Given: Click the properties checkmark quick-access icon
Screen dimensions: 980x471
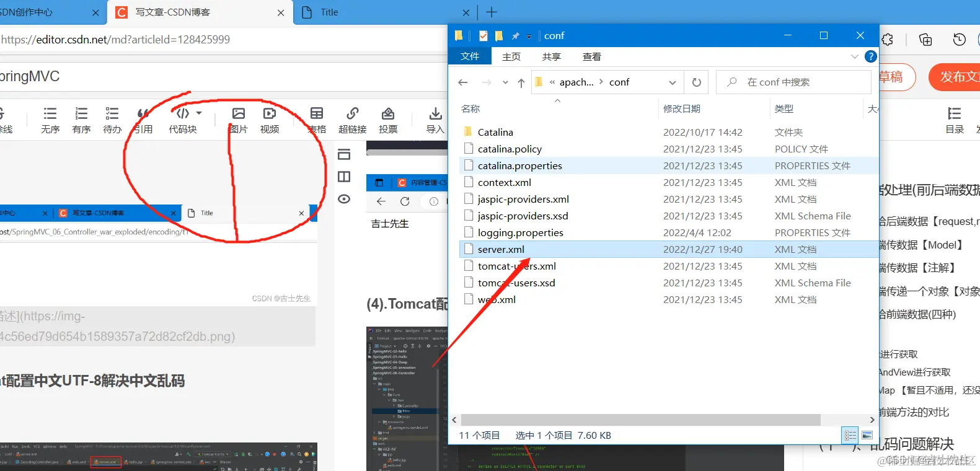Looking at the screenshot, I should pyautogui.click(x=483, y=36).
